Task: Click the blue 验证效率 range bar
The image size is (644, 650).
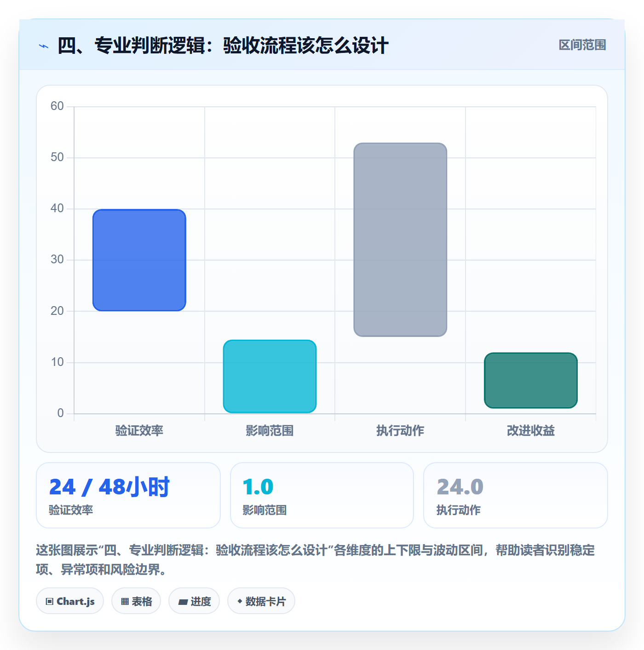Action: pos(139,260)
